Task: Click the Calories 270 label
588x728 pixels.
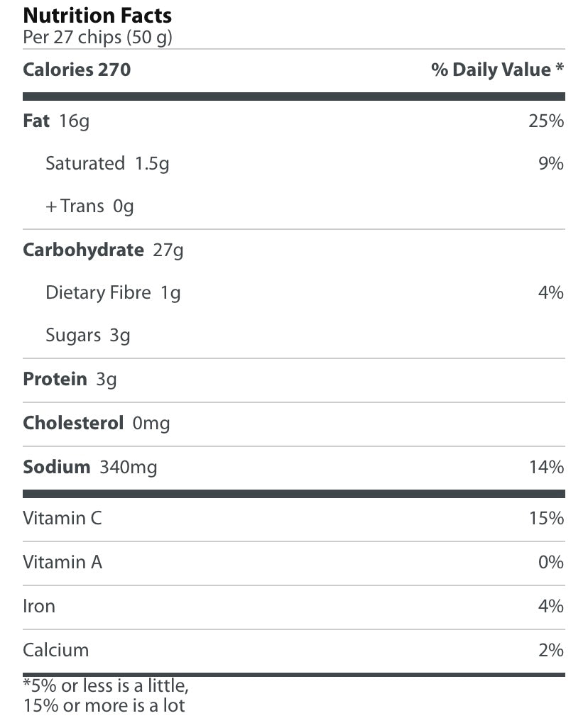Action: tap(77, 70)
